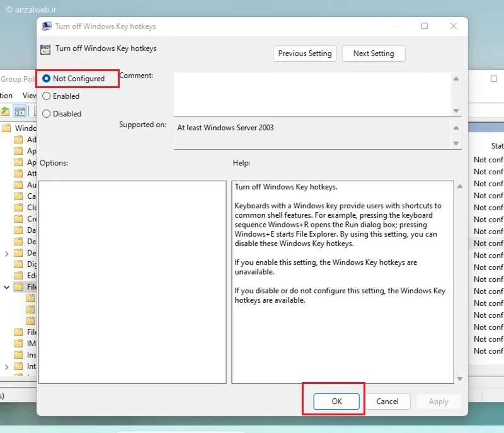Go to Next Setting
The height and width of the screenshot is (433, 504).
[374, 53]
